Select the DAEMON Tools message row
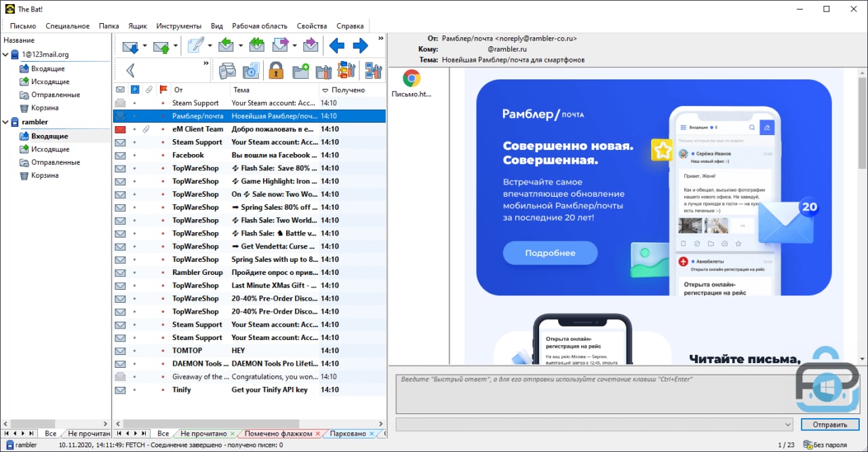The height and width of the screenshot is (452, 868). pyautogui.click(x=249, y=364)
